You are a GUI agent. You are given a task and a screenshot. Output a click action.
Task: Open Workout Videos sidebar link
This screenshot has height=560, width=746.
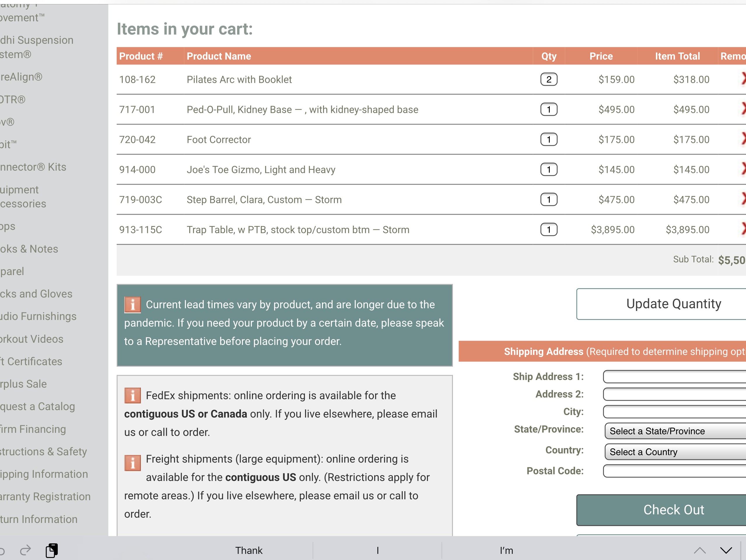click(32, 339)
